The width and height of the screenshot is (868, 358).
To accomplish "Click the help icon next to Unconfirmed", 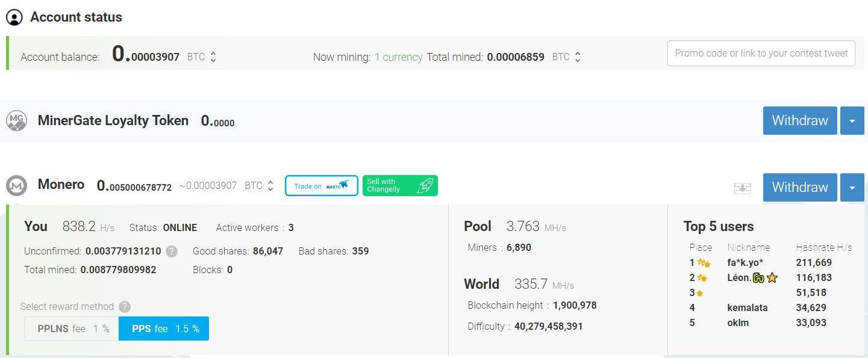I will [172, 252].
